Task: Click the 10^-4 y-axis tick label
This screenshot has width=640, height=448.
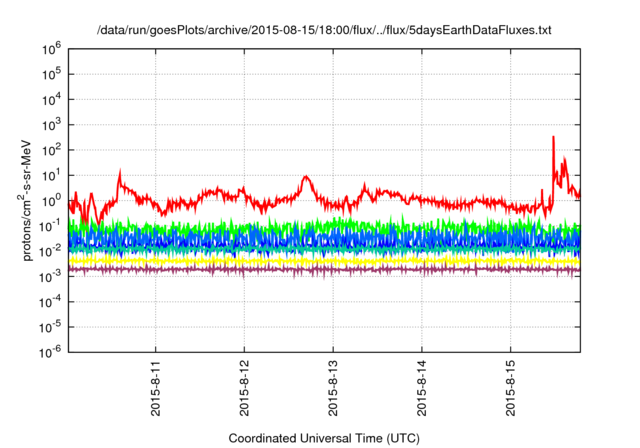Action: pyautogui.click(x=50, y=302)
